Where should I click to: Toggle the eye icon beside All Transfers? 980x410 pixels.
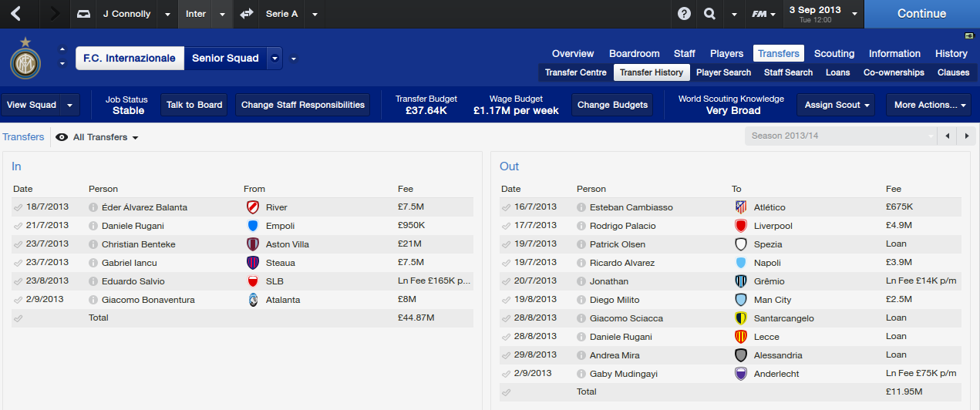coord(62,137)
